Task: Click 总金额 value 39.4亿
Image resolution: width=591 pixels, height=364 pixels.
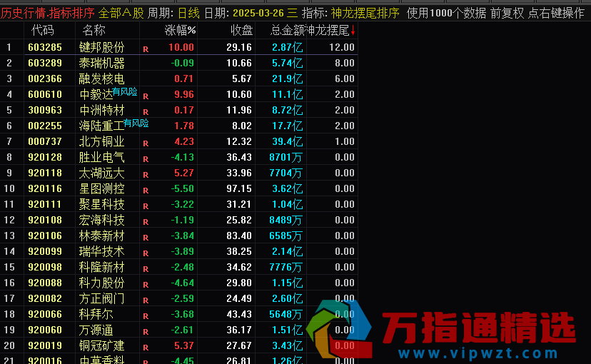Action: pyautogui.click(x=287, y=142)
